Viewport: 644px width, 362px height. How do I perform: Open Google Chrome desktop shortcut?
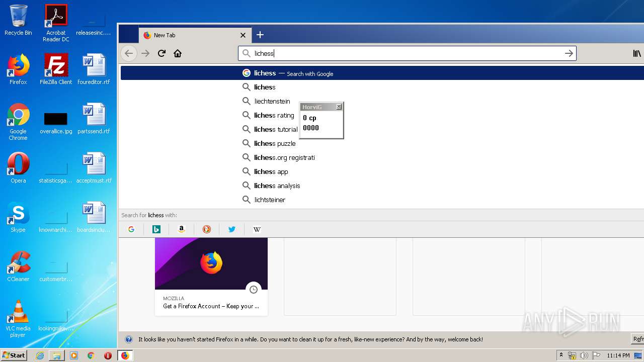coord(18,122)
